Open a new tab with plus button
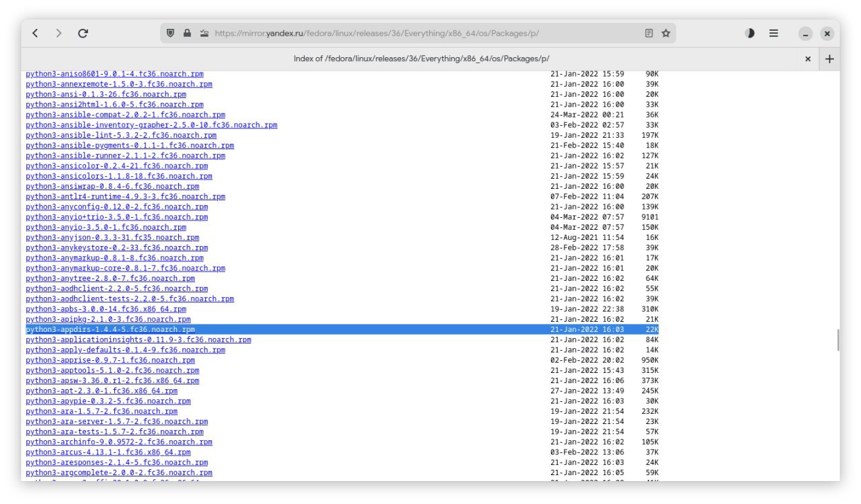 click(x=829, y=59)
